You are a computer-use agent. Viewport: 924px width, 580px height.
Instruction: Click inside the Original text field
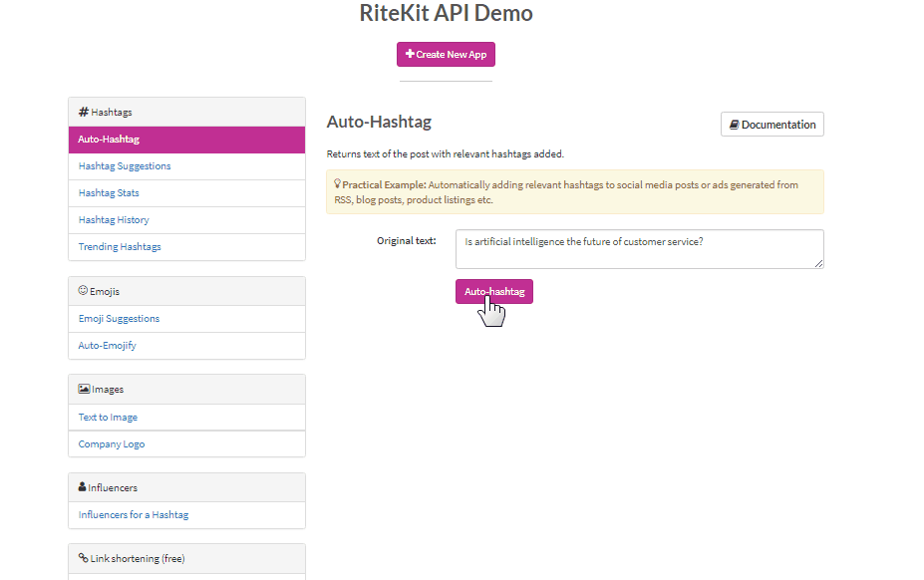639,249
